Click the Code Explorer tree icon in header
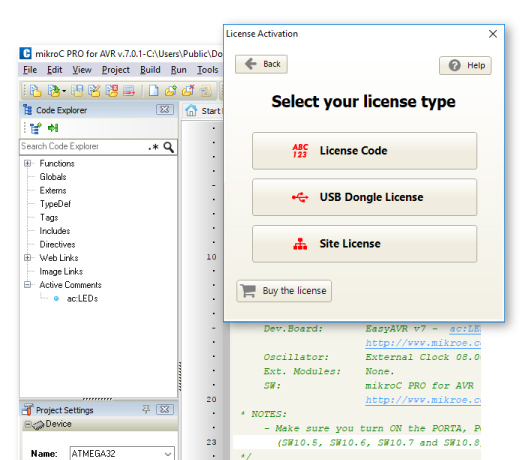 (x=28, y=110)
